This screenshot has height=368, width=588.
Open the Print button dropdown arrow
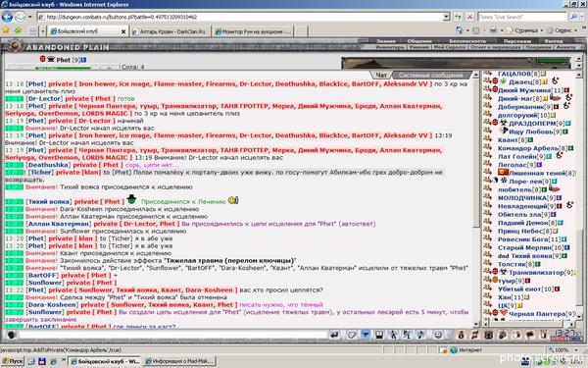pos(502,30)
